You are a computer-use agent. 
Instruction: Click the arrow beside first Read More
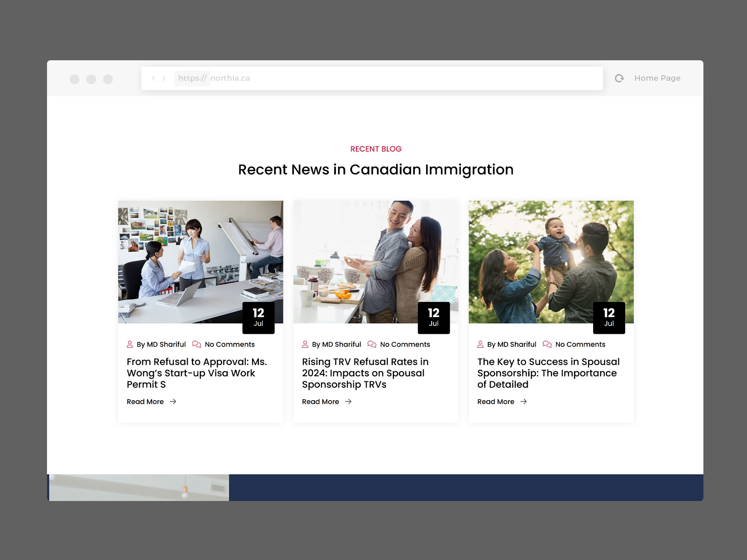click(173, 401)
